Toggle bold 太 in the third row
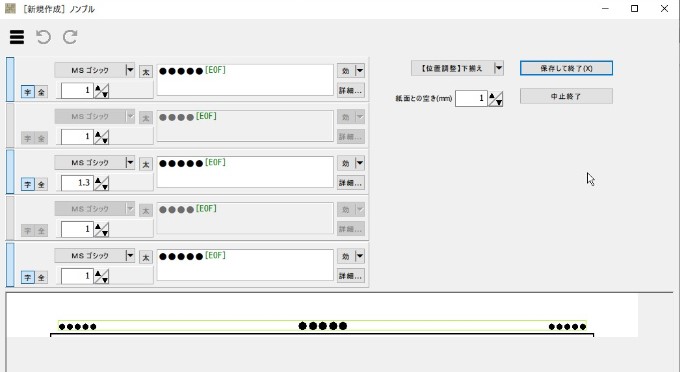This screenshot has width=680, height=372. point(146,164)
